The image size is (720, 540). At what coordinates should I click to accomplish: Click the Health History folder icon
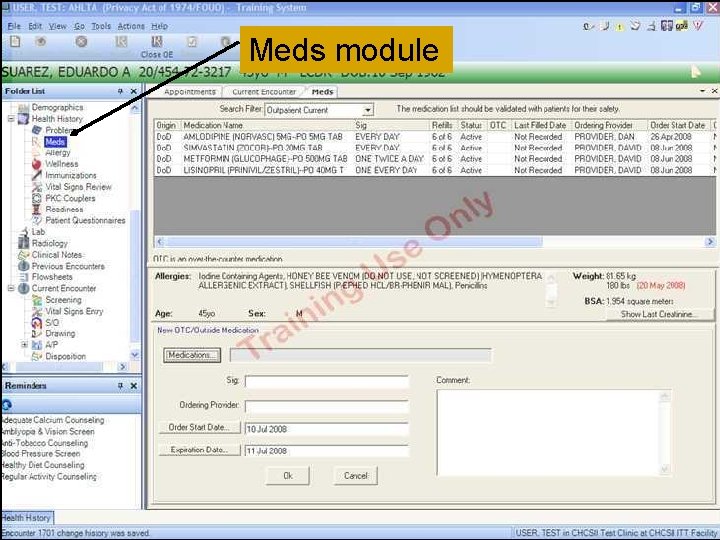[x=23, y=119]
